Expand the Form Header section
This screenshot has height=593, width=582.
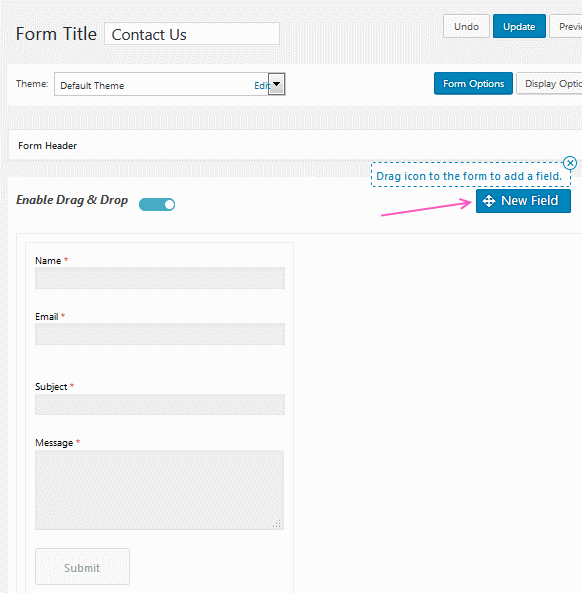[295, 146]
